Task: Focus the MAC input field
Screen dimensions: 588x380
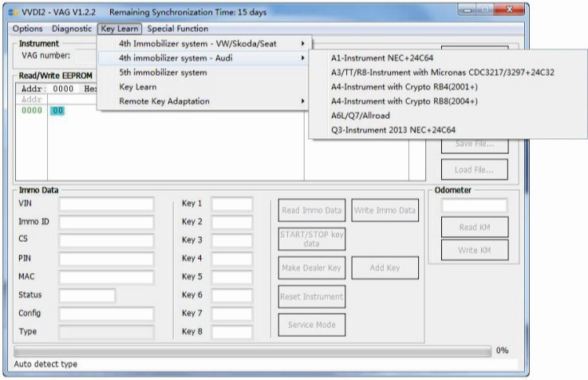Action: coord(106,277)
